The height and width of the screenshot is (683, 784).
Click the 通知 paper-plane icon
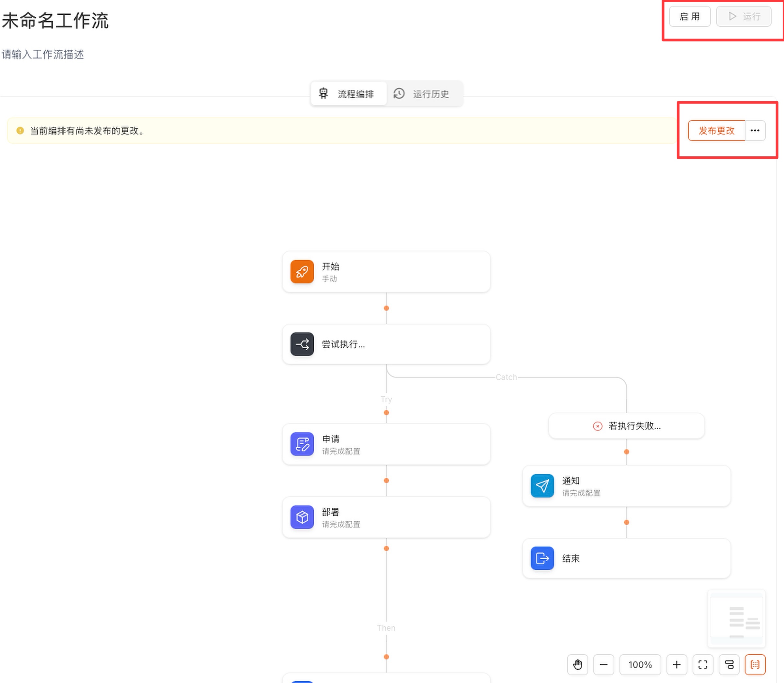(x=542, y=486)
